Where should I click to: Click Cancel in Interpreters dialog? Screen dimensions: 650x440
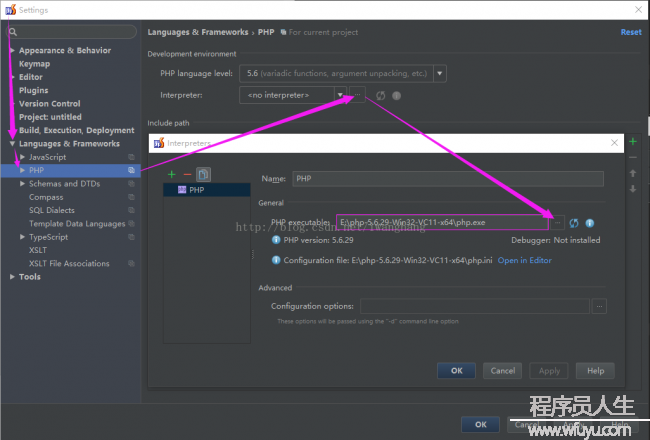tap(502, 371)
